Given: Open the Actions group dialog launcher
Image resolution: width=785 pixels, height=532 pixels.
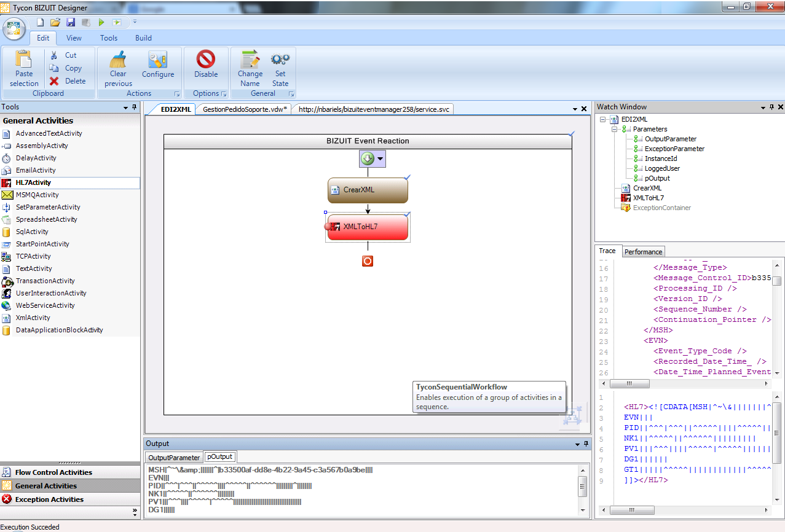Looking at the screenshot, I should coord(177,94).
